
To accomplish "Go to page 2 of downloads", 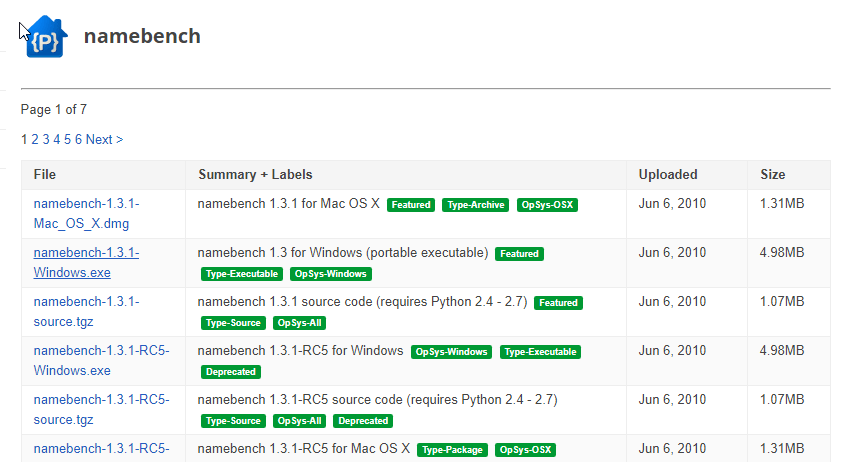I will (x=35, y=140).
